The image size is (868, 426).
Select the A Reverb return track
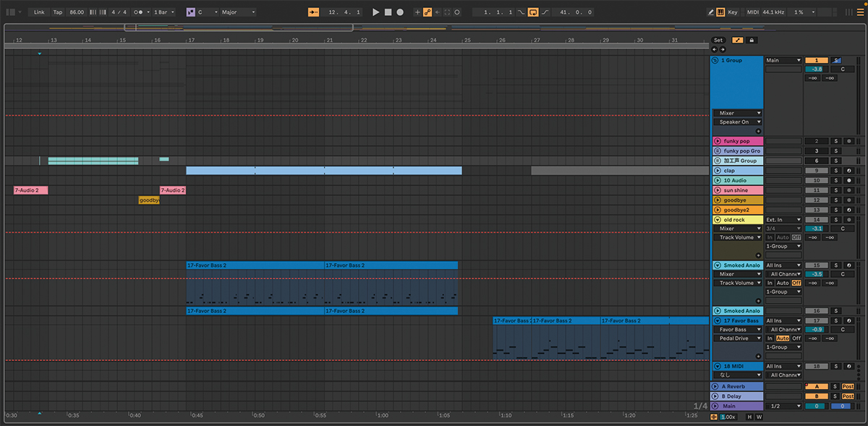pos(737,387)
